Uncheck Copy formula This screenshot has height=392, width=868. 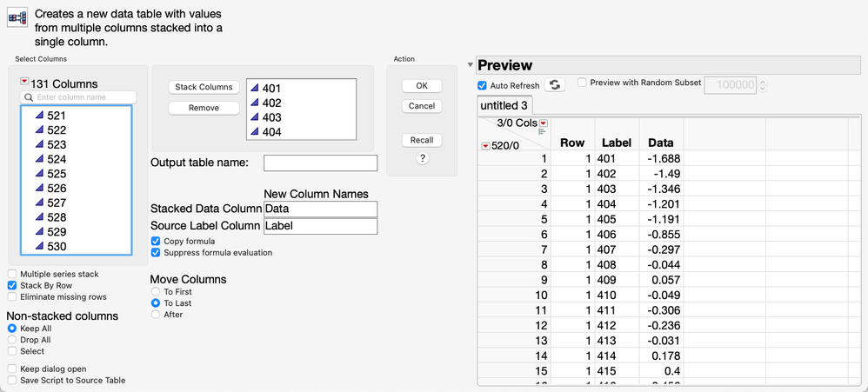click(x=156, y=241)
